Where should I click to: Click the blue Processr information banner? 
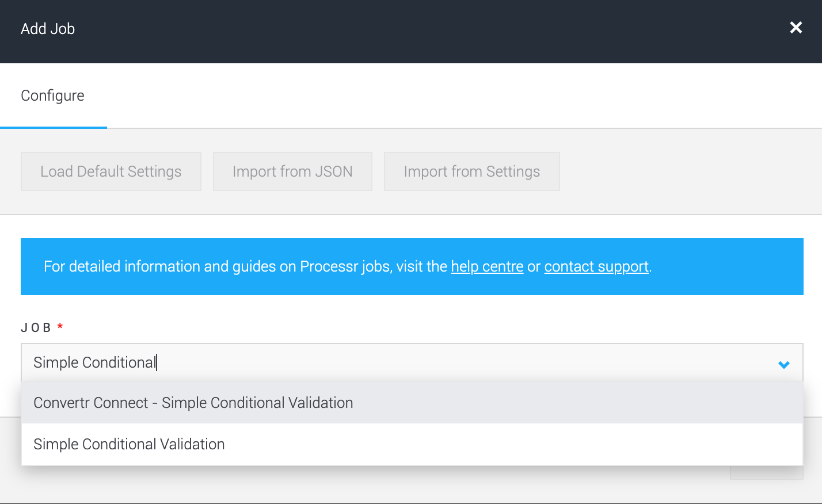(x=412, y=266)
